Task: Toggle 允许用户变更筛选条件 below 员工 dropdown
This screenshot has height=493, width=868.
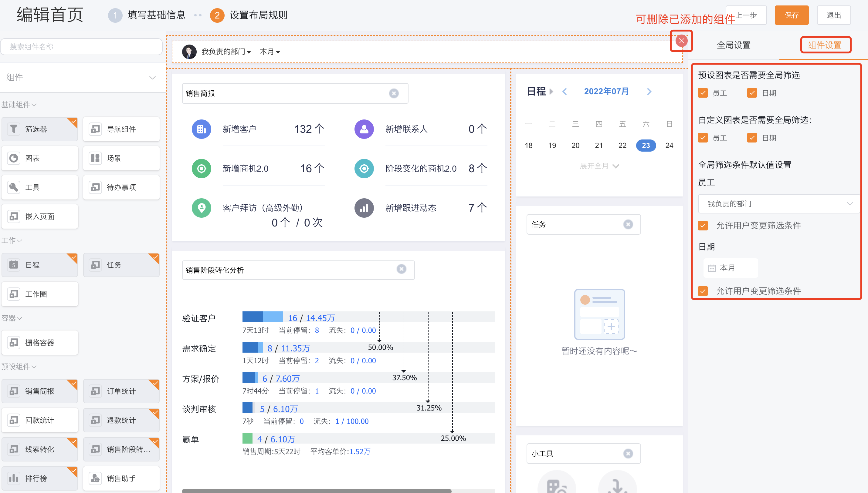Action: (x=703, y=226)
